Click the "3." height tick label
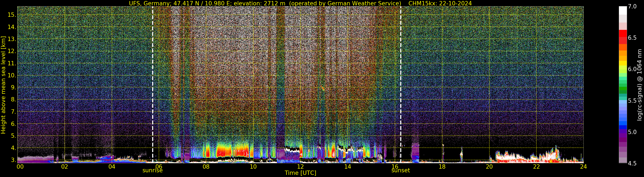Image resolution: width=644 pixels, height=177 pixels. pyautogui.click(x=13, y=160)
